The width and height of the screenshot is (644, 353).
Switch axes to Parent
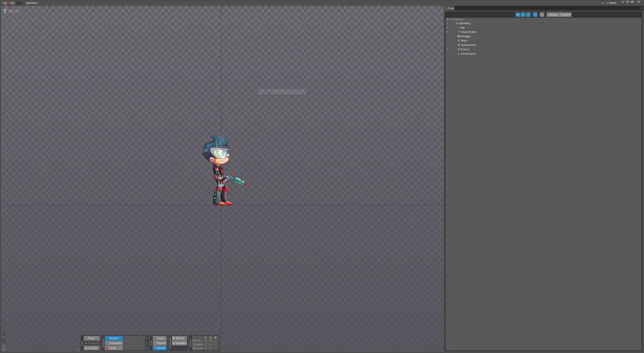[160, 343]
